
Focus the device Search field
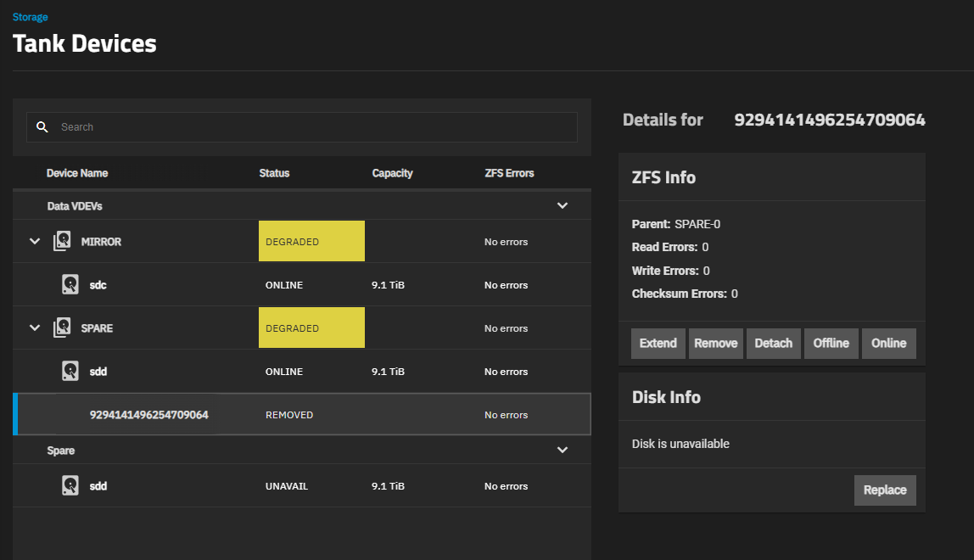click(x=314, y=127)
